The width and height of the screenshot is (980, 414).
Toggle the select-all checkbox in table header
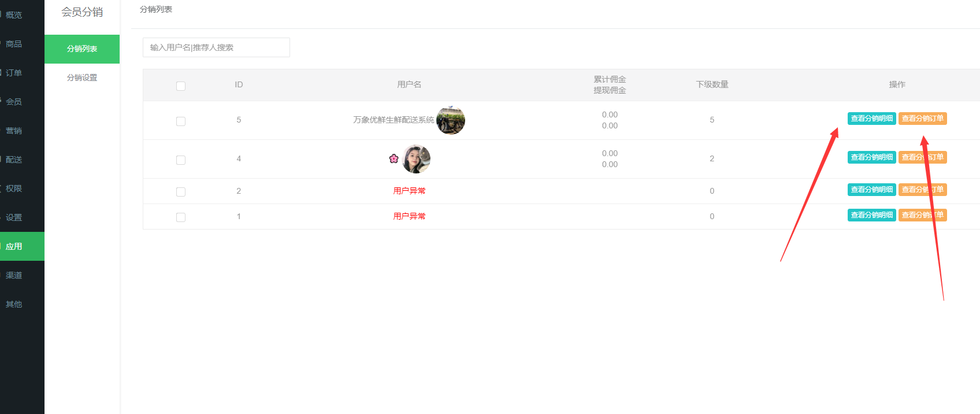[181, 86]
